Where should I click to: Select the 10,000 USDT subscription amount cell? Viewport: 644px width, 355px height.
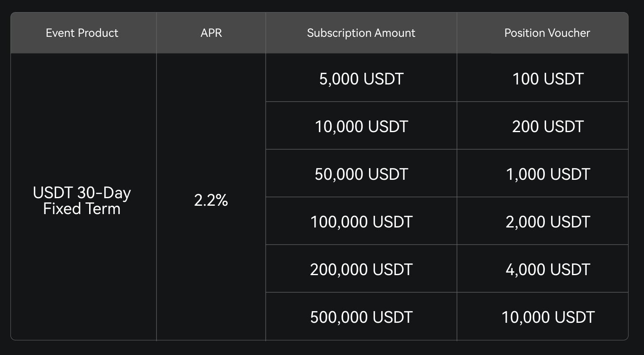tap(361, 127)
